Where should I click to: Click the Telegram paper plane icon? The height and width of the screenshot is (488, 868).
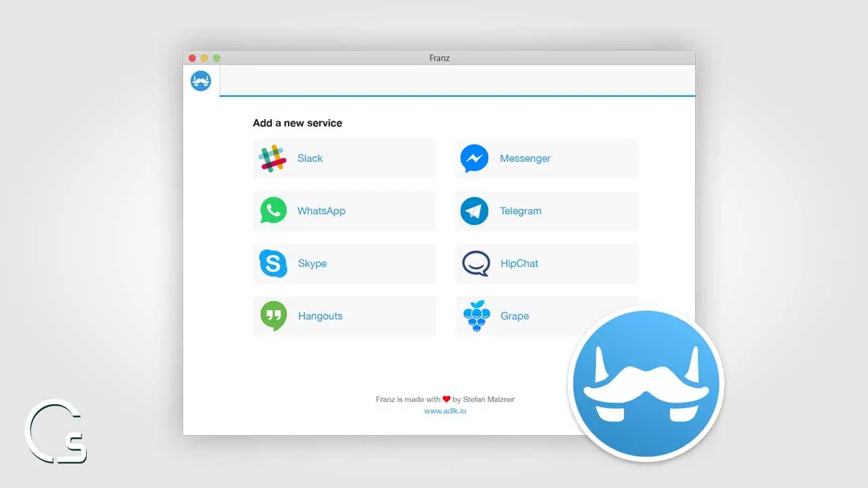coord(474,211)
